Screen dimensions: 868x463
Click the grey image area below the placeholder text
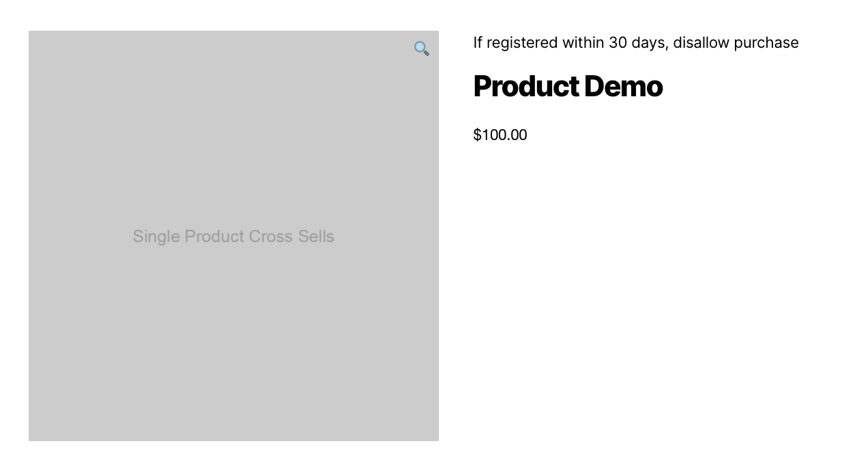coord(233,341)
